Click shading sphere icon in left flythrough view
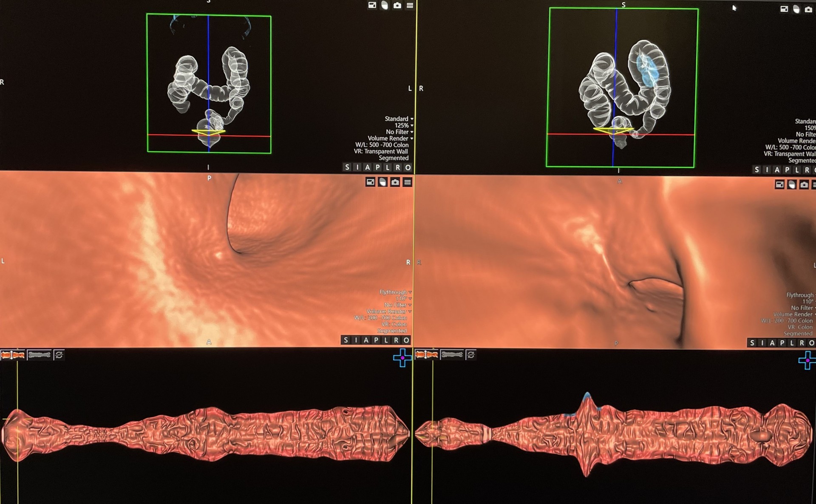 [x=382, y=182]
